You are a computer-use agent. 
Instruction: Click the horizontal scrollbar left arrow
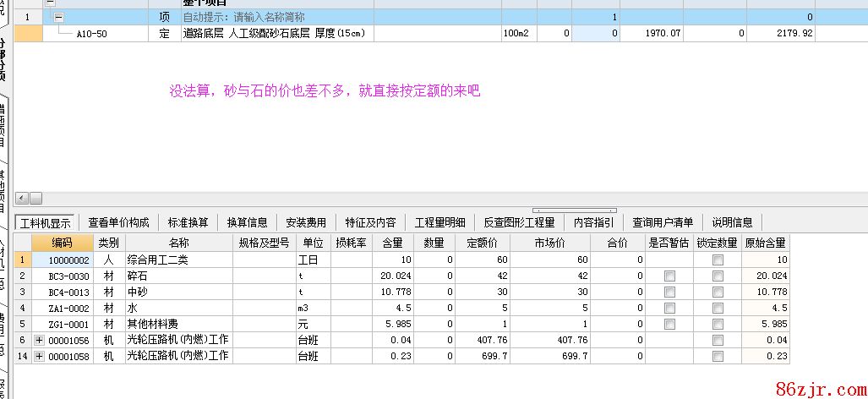pos(23,198)
